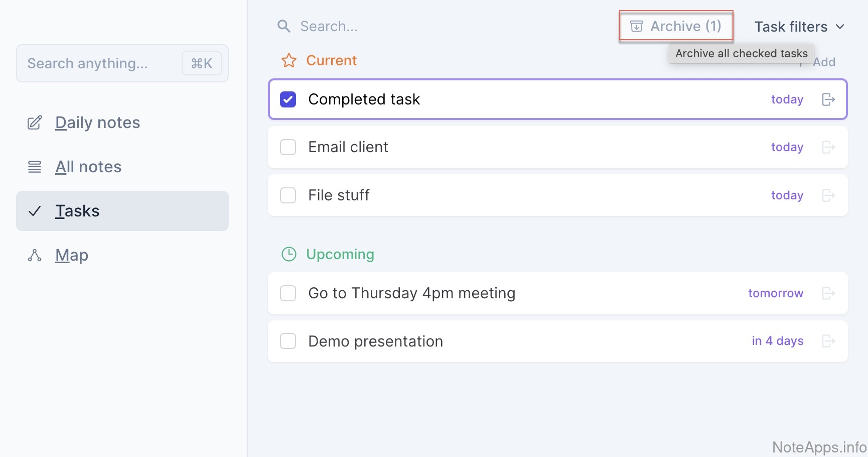Go to the Map view
The image size is (868, 457).
pyautogui.click(x=72, y=255)
